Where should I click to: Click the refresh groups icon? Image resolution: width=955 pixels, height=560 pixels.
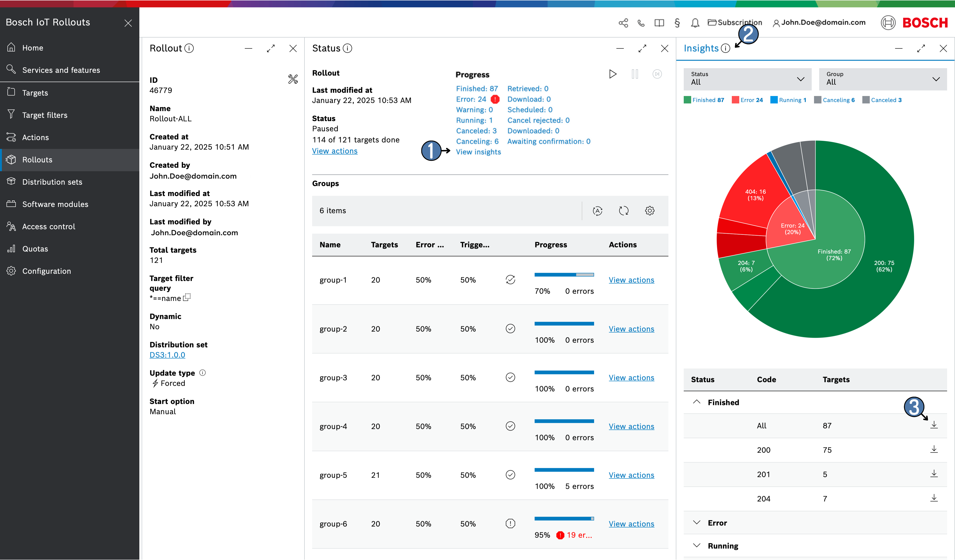623,211
